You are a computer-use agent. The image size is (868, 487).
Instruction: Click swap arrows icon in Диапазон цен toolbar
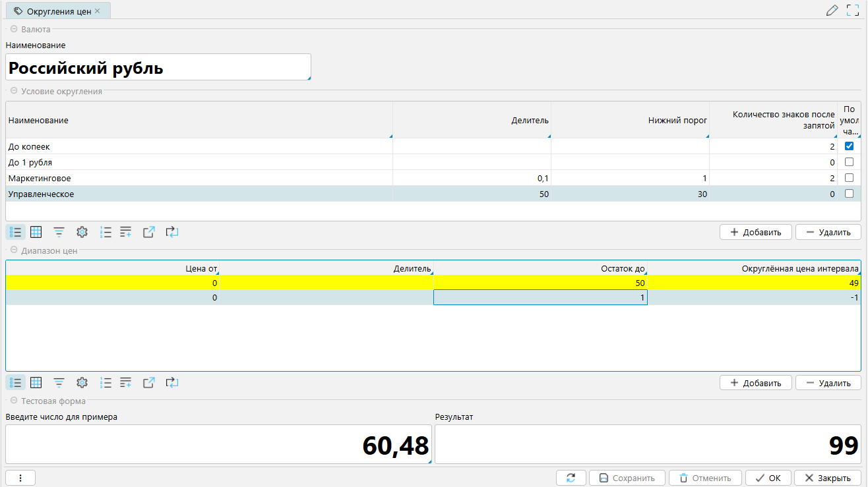coord(172,383)
